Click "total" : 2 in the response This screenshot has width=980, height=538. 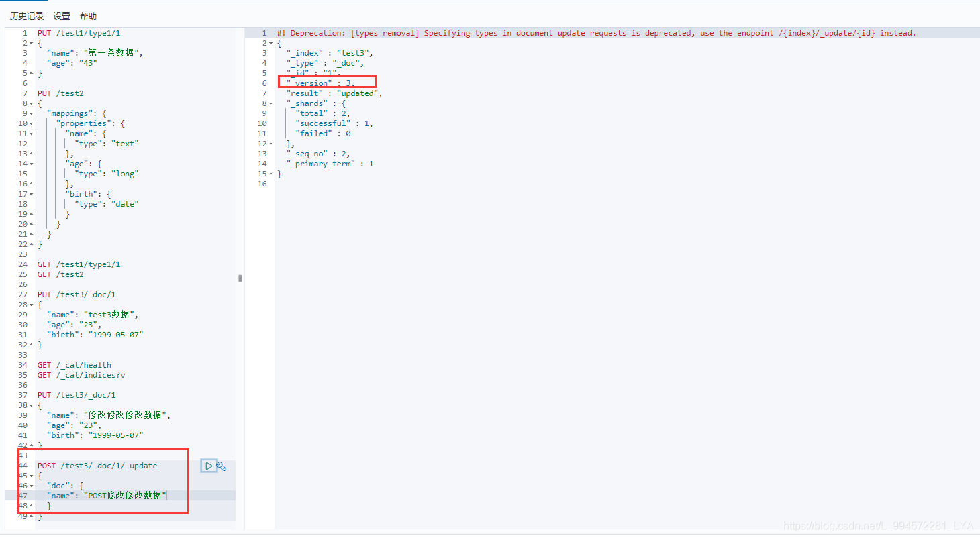[x=323, y=113]
